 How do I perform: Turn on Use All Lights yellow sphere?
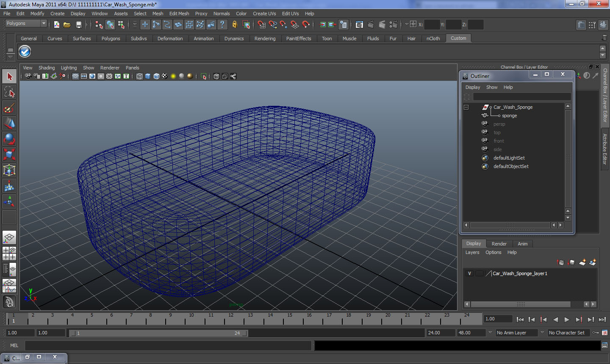coord(173,76)
